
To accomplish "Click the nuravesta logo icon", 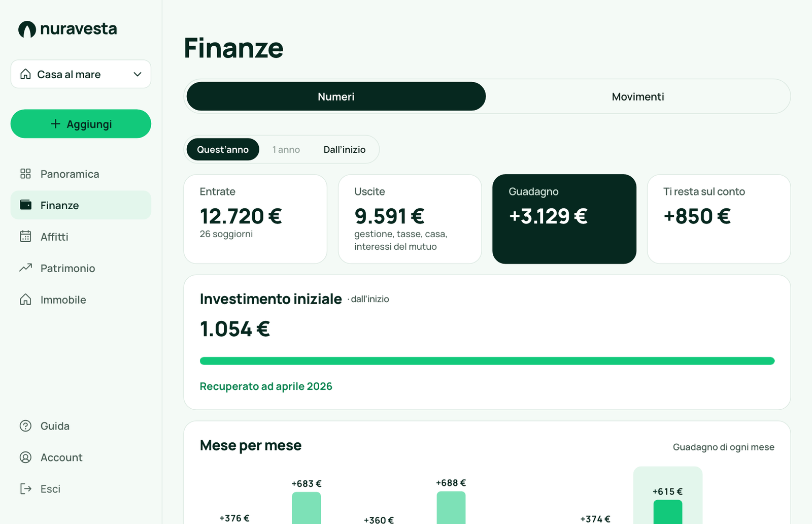I will click(x=27, y=29).
